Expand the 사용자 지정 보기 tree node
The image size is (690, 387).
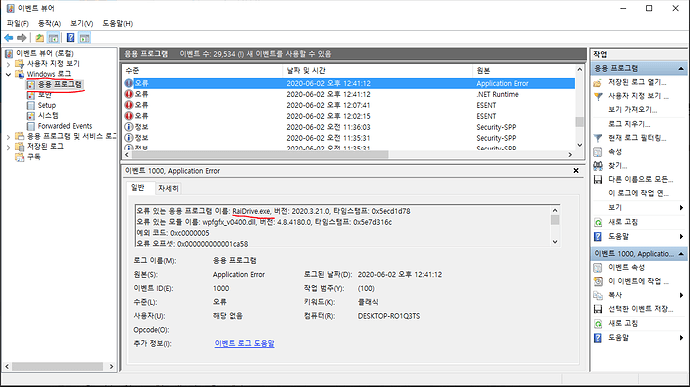tap(8, 64)
